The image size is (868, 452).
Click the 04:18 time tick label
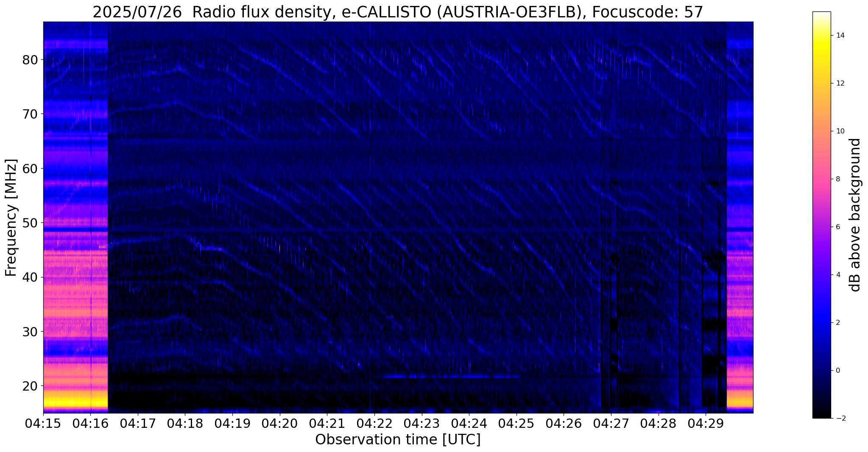(x=185, y=424)
